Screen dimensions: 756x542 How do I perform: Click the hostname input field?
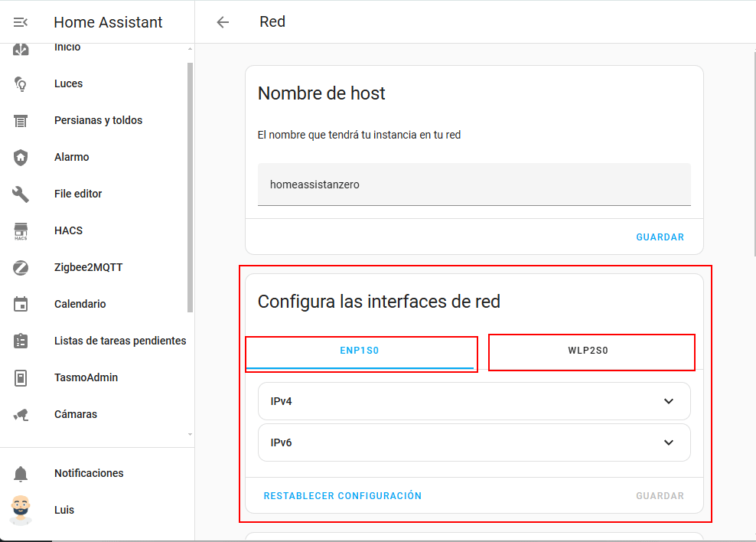click(474, 184)
